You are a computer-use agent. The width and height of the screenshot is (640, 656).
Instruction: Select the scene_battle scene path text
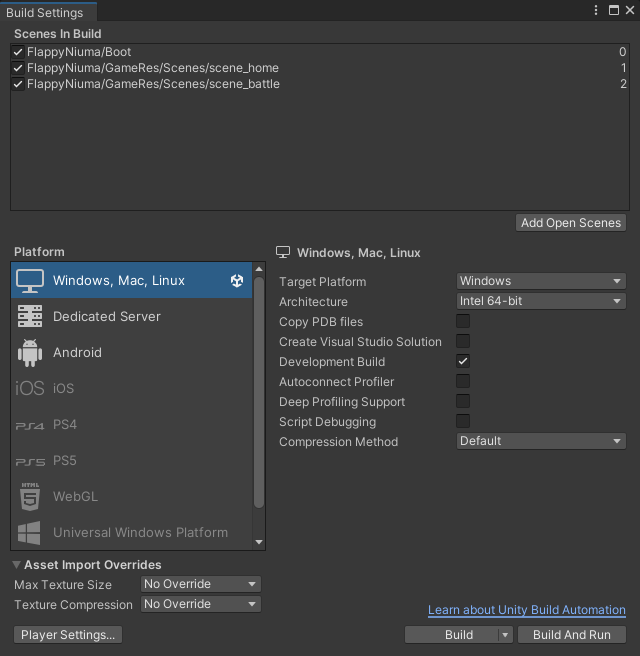click(153, 84)
